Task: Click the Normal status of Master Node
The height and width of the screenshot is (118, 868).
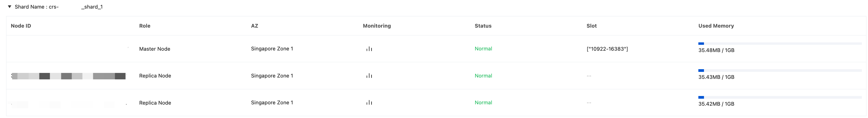Action: point(483,49)
